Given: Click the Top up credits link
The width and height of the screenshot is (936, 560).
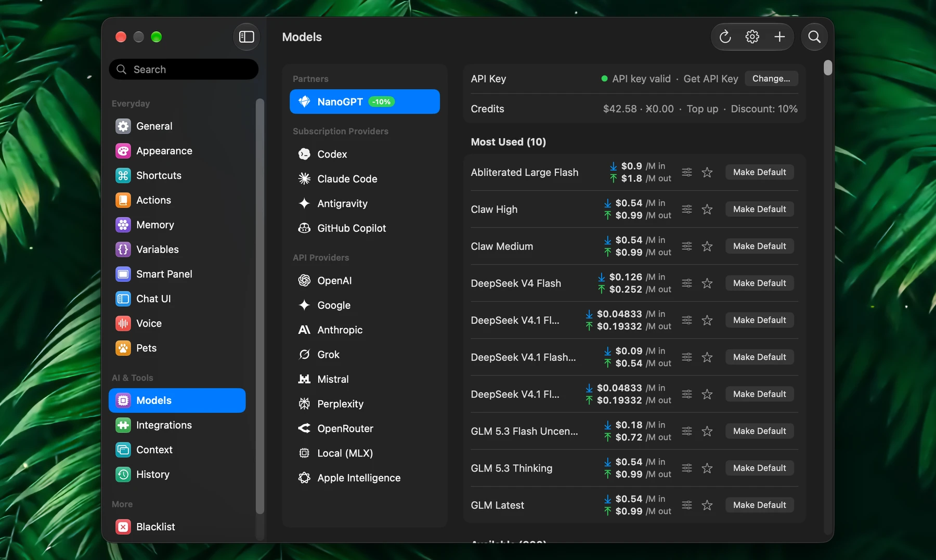Looking at the screenshot, I should (702, 109).
